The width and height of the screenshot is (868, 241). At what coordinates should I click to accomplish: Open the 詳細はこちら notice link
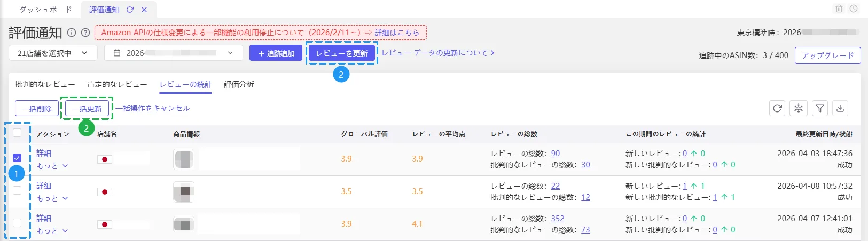(x=397, y=33)
